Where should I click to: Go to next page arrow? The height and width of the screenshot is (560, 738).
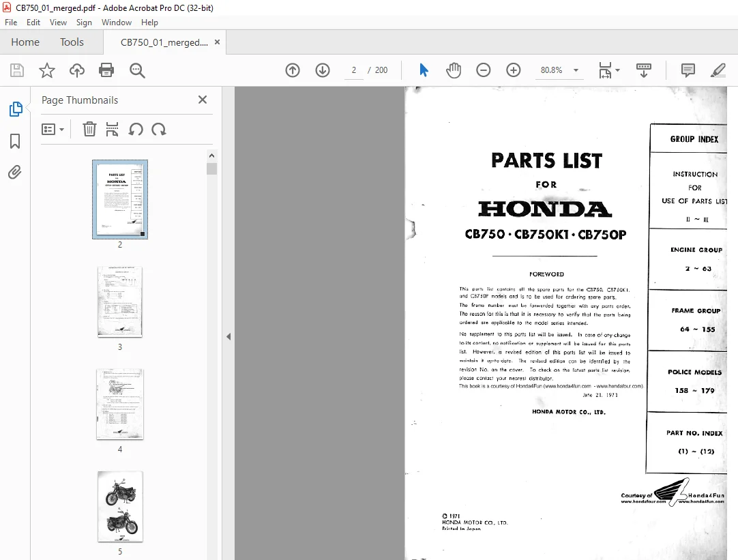(323, 70)
